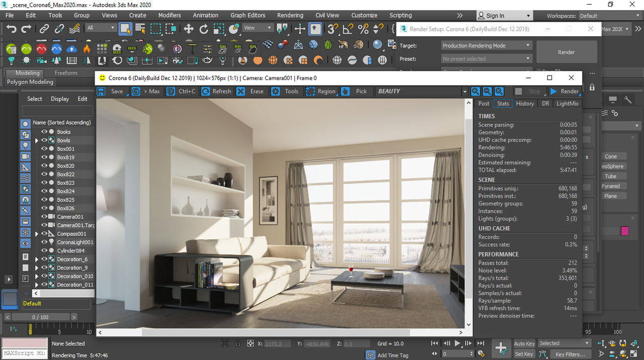
Task: Click the Name (Sorted Ascending) column header
Action: [62, 122]
